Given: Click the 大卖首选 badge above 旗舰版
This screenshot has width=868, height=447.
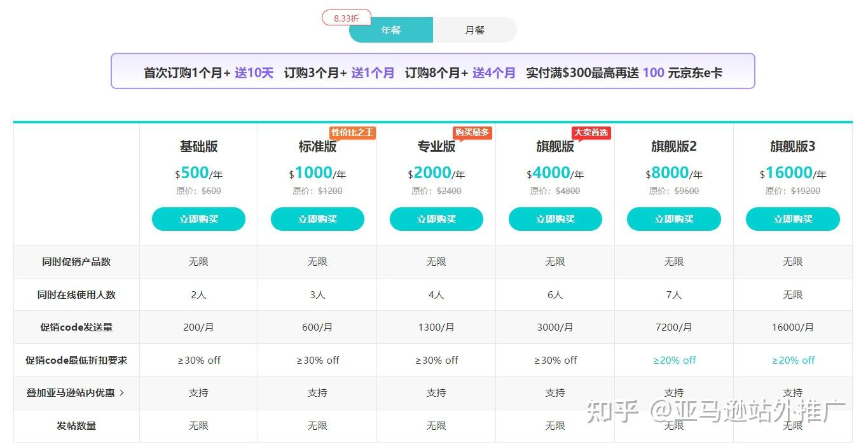Looking at the screenshot, I should (591, 132).
